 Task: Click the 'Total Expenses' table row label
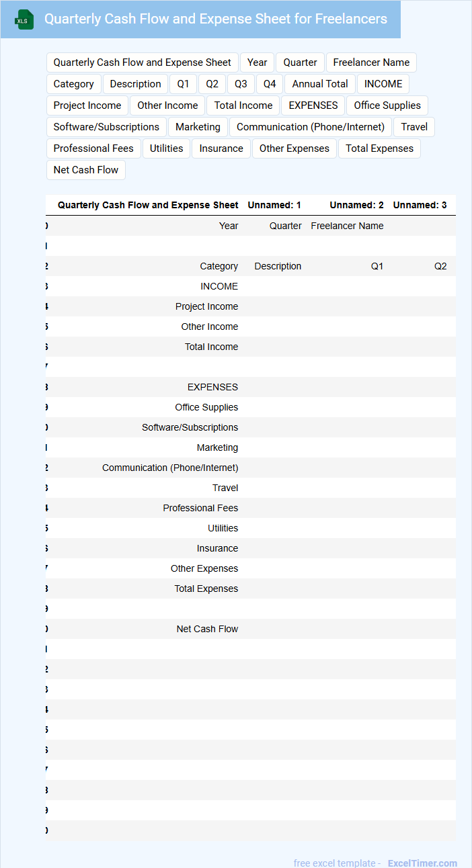point(206,589)
